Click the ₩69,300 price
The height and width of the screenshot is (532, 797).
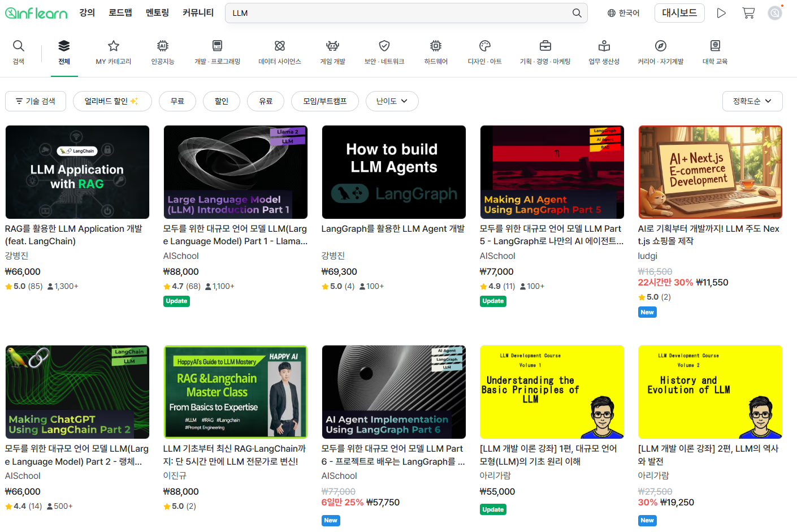(339, 271)
